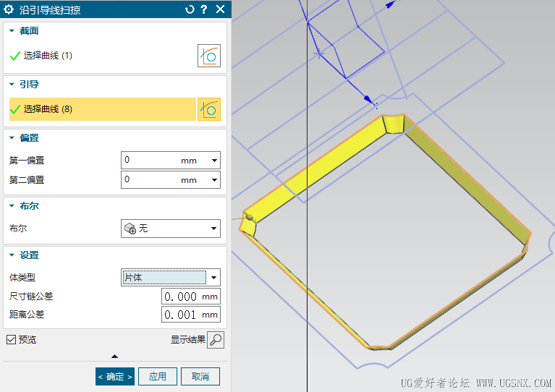Click the boolean body icon beside 无
Viewport: 555px width, 392px height.
(x=130, y=229)
